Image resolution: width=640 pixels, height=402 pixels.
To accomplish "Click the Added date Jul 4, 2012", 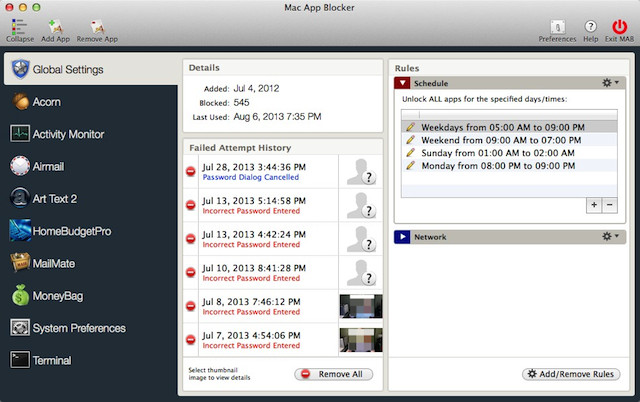I will coord(256,88).
